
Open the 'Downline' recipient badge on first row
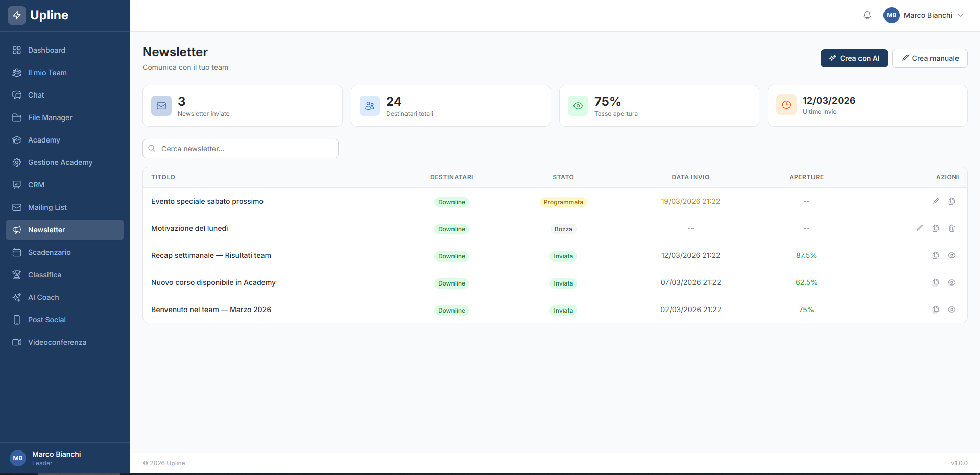tap(451, 202)
